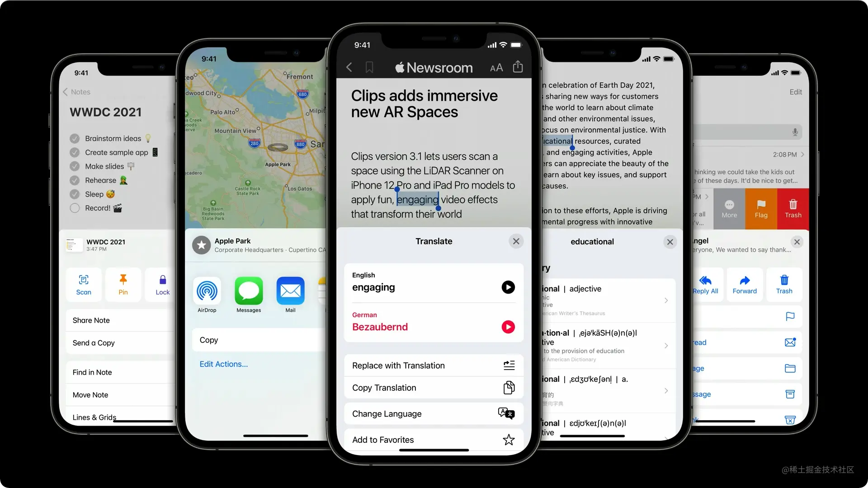This screenshot has height=488, width=868.
Task: Tap the AirDrop share icon
Action: (x=207, y=290)
